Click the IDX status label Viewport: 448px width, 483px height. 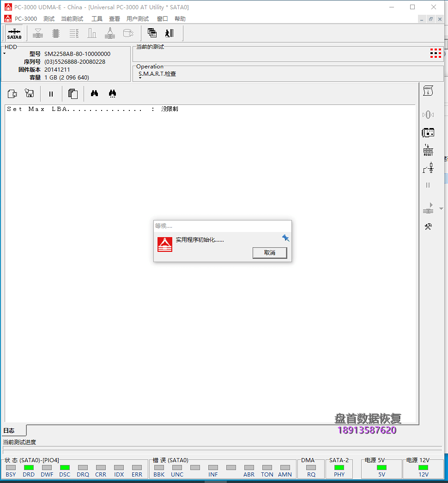(119, 474)
